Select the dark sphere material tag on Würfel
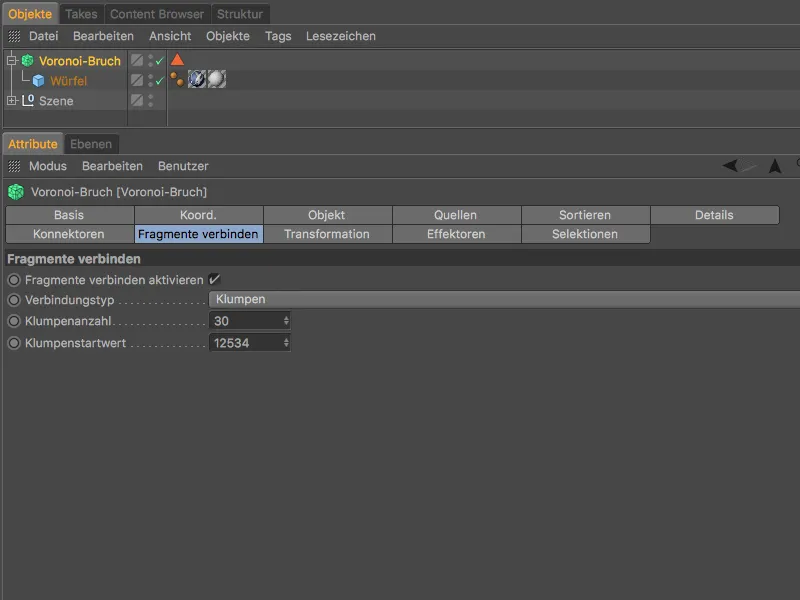 pos(196,79)
